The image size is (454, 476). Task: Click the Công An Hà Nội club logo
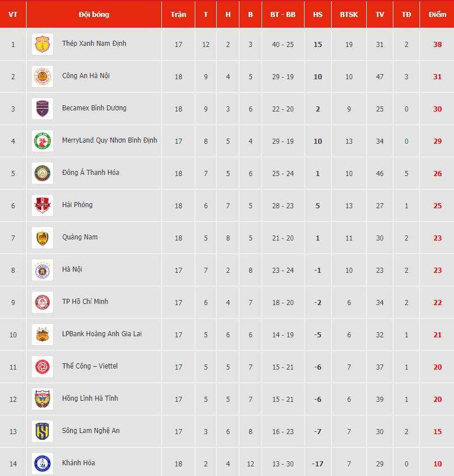tap(42, 76)
